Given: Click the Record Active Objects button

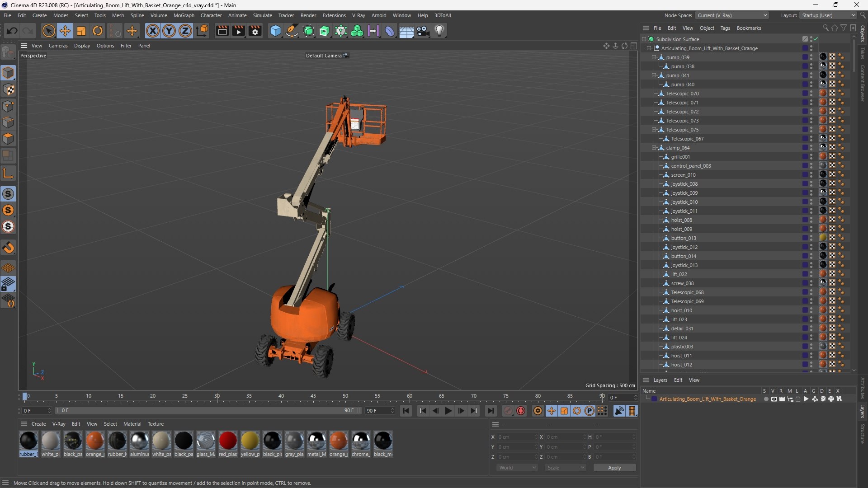Looking at the screenshot, I should 508,411.
